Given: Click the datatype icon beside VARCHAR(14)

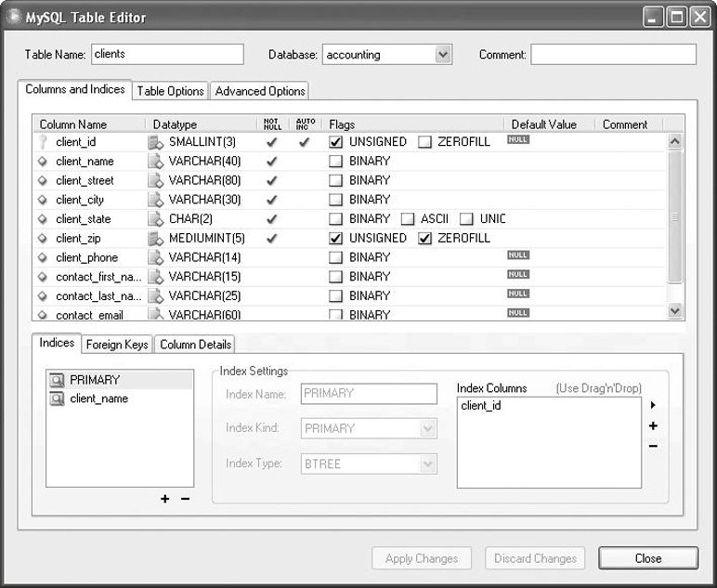Looking at the screenshot, I should 155,257.
